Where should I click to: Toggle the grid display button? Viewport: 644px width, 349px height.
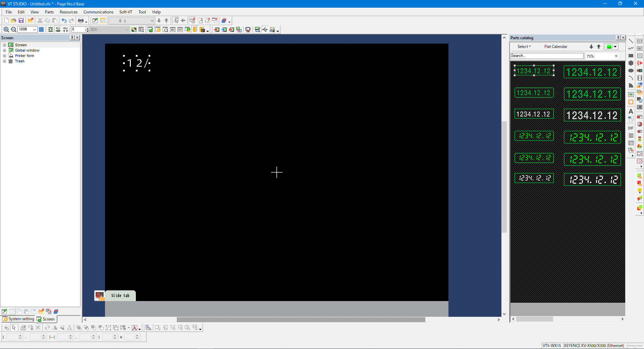(41, 30)
